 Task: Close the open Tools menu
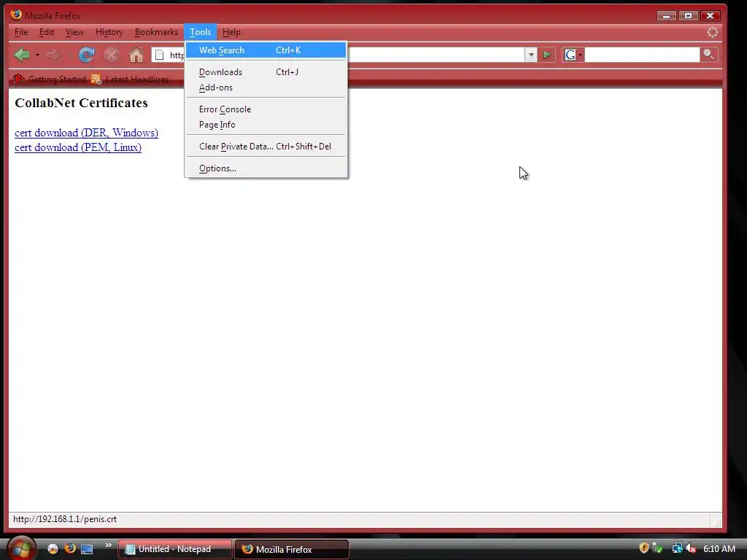pos(200,32)
